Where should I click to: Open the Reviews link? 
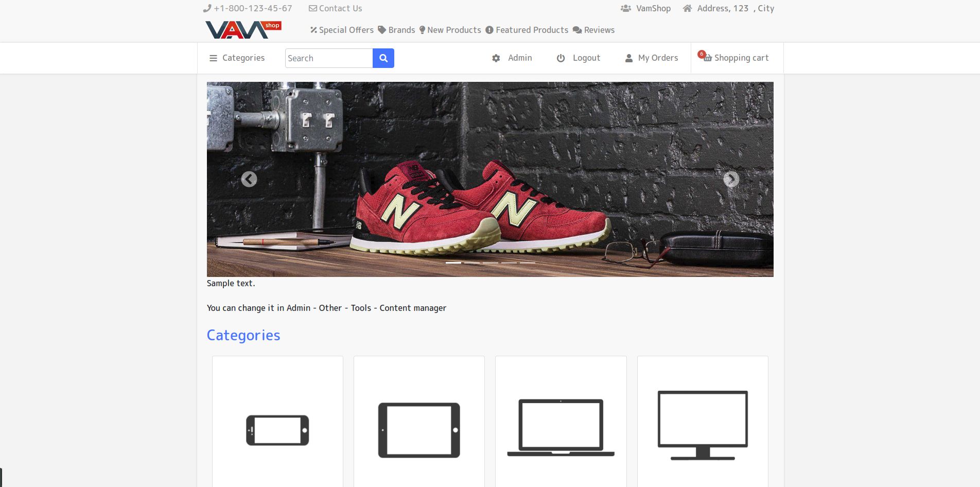[x=593, y=30]
